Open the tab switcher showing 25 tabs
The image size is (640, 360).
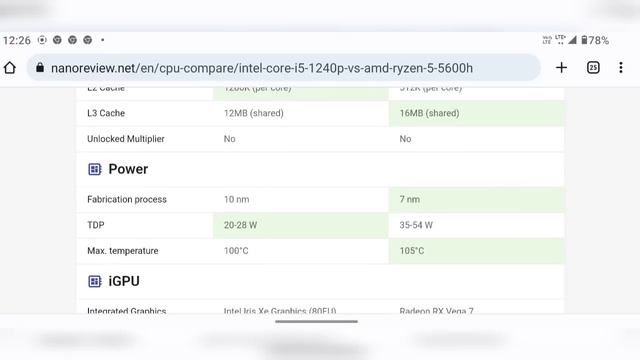593,67
